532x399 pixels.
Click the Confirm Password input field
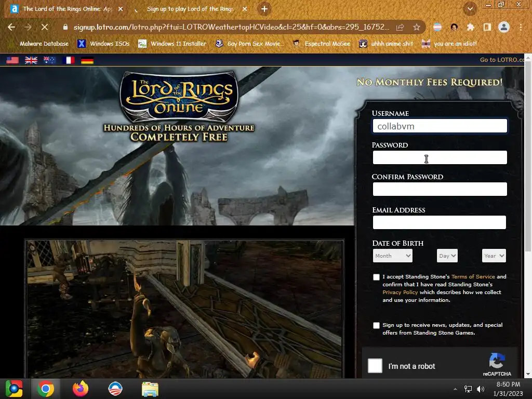coord(440,189)
